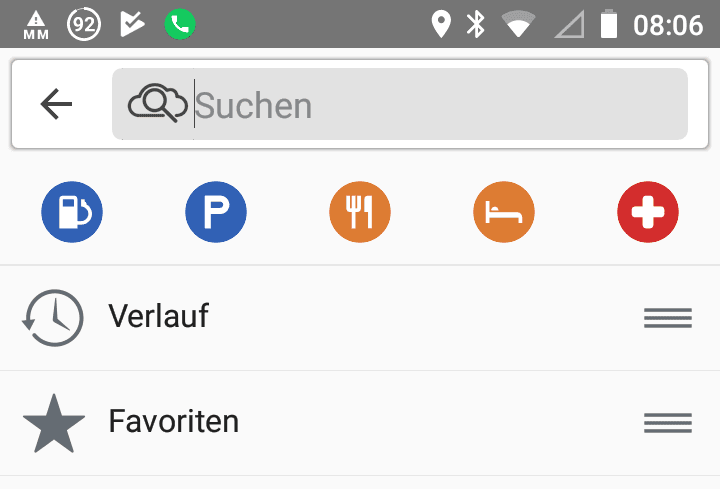Grab the Verlauf reorder handle

pos(668,318)
